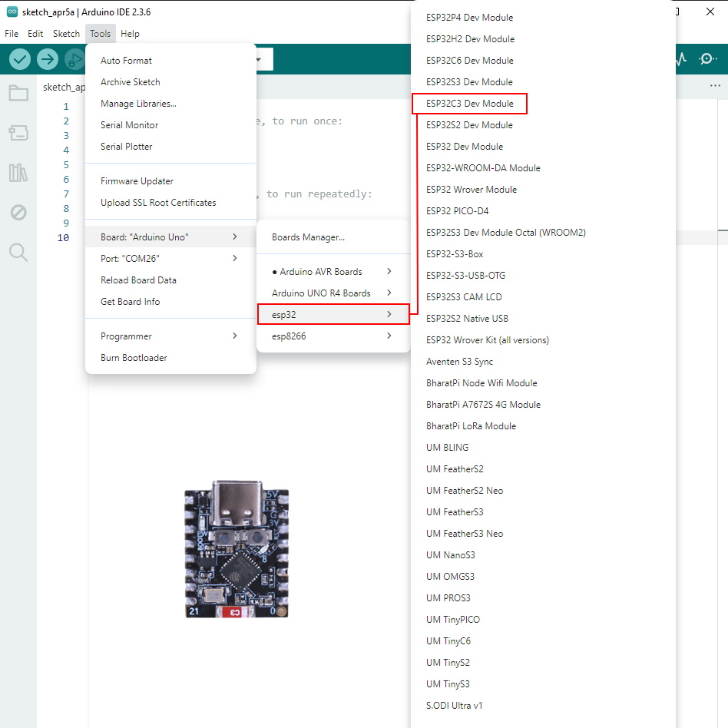Open Serial Monitor from Tools menu
The width and height of the screenshot is (728, 728).
click(170, 125)
